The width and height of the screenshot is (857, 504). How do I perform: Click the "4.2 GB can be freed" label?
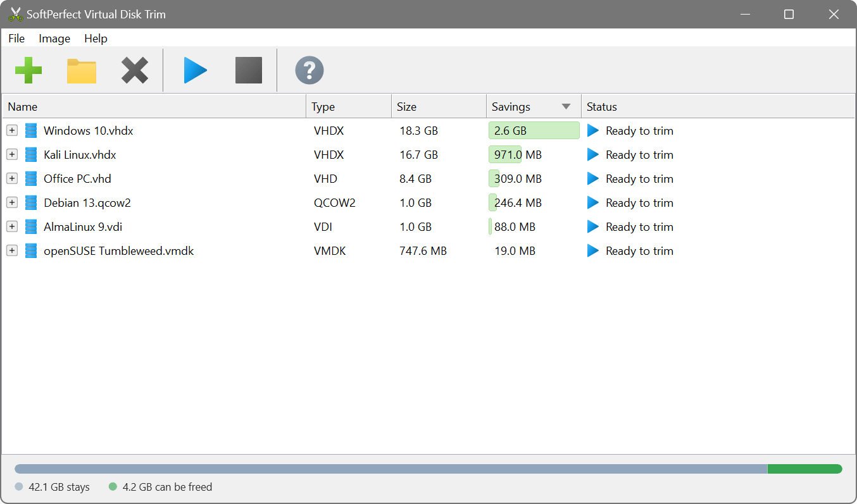pos(167,487)
